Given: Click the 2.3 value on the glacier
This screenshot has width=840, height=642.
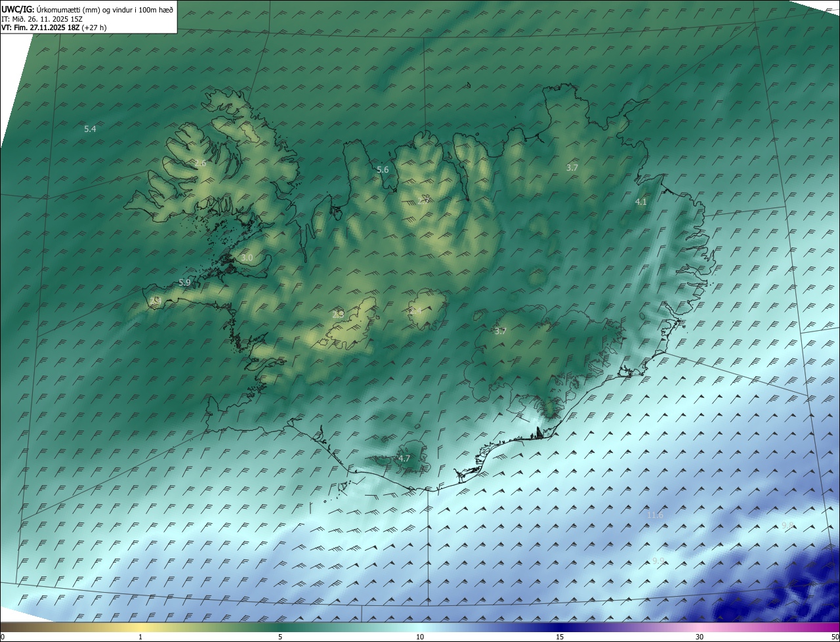Looking at the screenshot, I should tap(338, 314).
